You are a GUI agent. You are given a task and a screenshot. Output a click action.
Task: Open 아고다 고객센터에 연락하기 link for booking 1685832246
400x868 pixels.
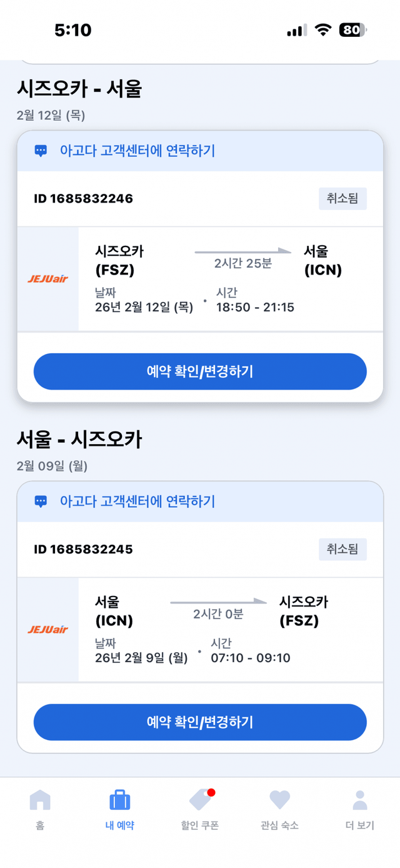(x=137, y=151)
